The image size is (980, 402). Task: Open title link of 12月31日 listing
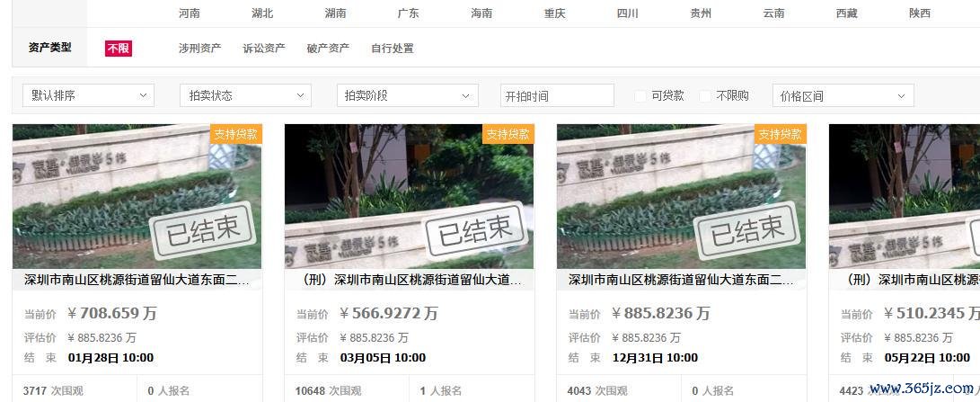pyautogui.click(x=681, y=280)
